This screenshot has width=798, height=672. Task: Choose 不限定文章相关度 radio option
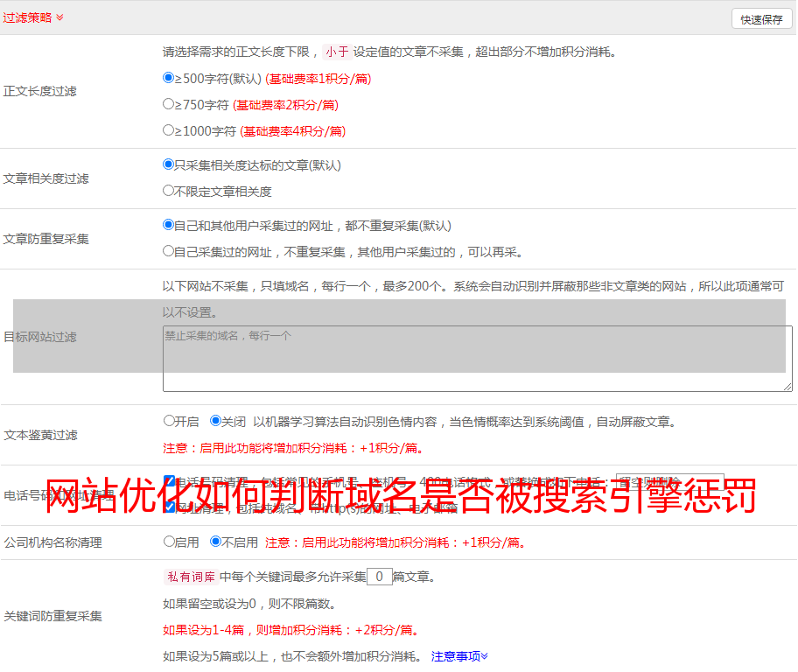tap(169, 191)
